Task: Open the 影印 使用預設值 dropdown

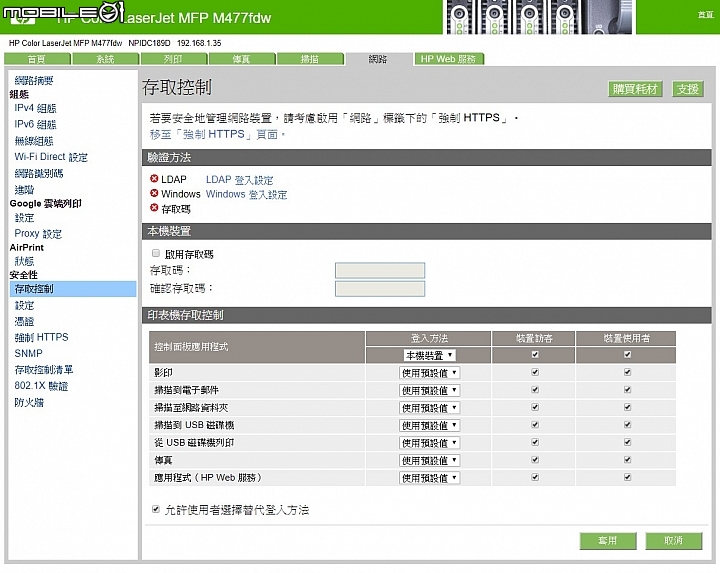Action: [429, 373]
